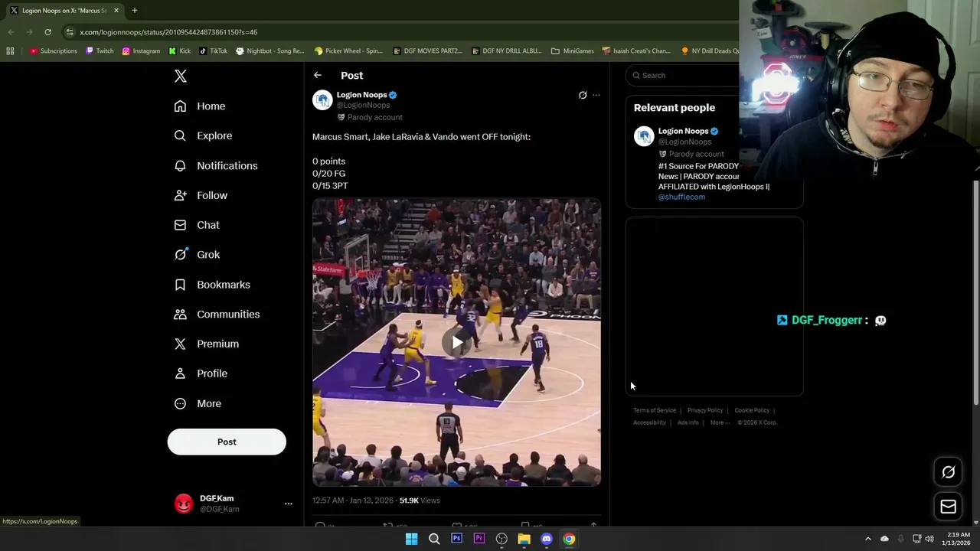Open Discord from the taskbar
Image resolution: width=980 pixels, height=551 pixels.
[547, 539]
